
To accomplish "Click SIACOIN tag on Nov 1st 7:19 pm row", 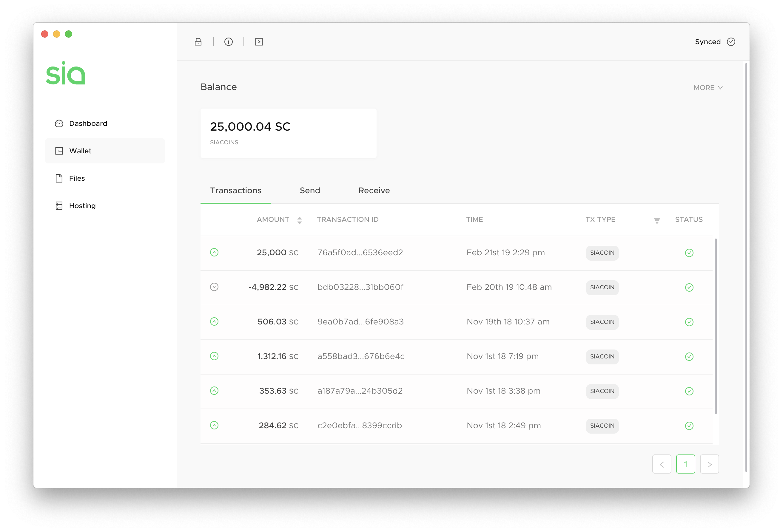I will coord(602,357).
